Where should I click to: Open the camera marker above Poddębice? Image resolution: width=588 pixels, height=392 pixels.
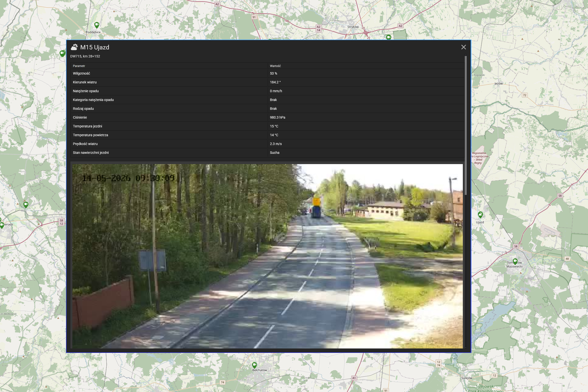(97, 25)
